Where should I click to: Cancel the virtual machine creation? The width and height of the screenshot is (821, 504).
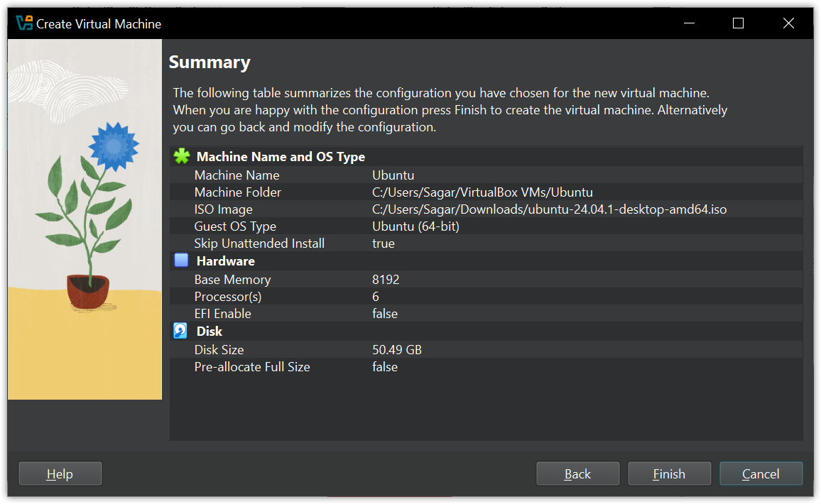point(761,473)
